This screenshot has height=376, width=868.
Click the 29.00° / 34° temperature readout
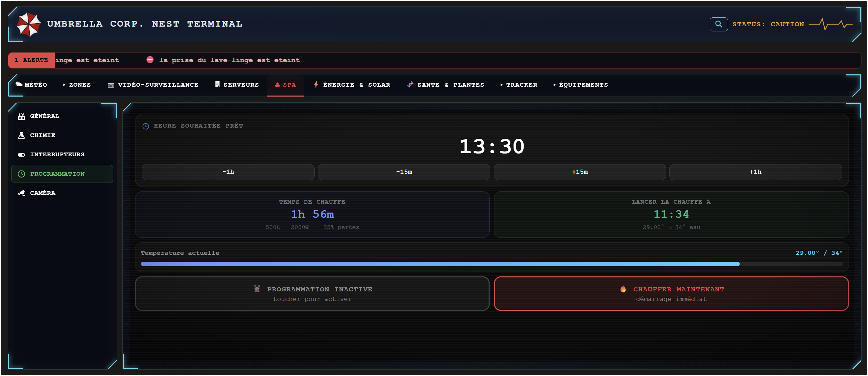819,253
